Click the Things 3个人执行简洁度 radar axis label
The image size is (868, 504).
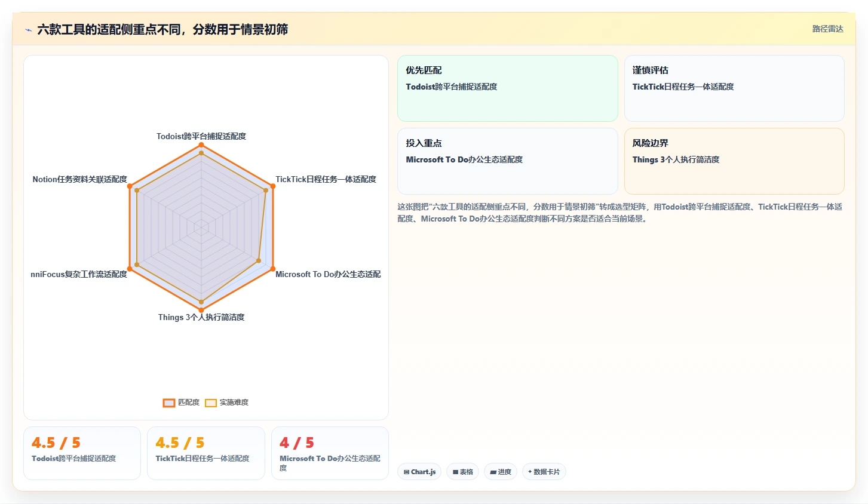pos(201,317)
